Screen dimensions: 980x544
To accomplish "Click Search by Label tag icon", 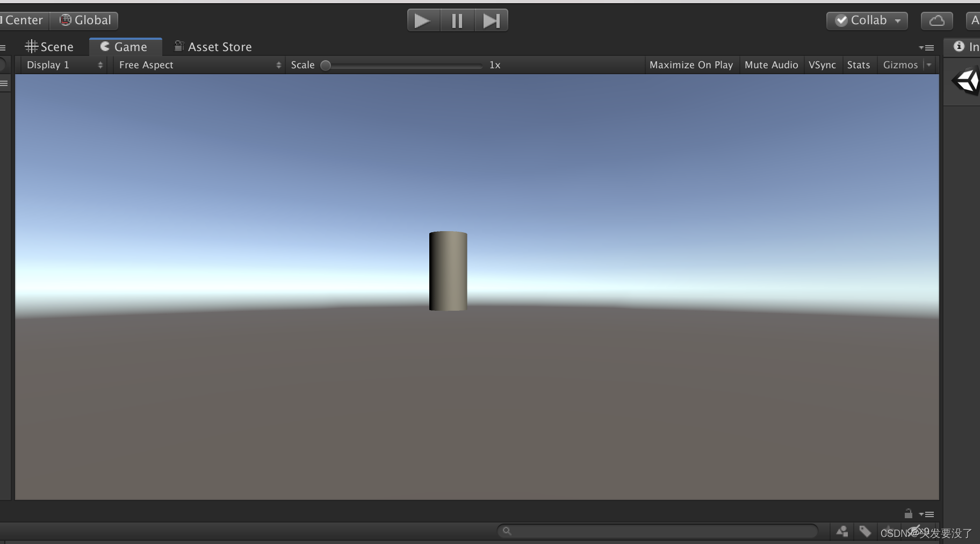I will pyautogui.click(x=865, y=531).
